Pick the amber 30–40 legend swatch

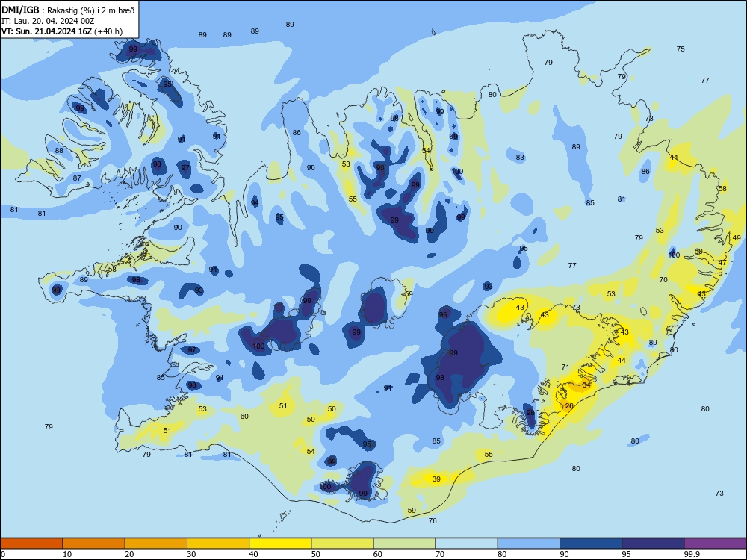[218, 544]
